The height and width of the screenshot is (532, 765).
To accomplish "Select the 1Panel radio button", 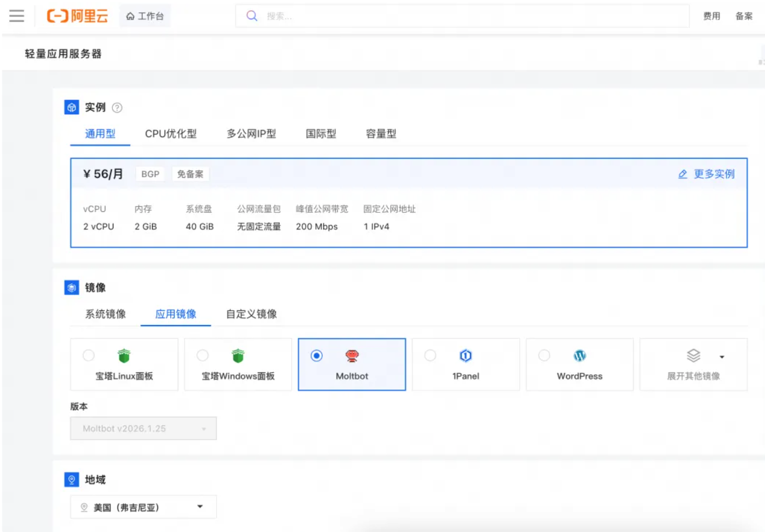I will [x=430, y=355].
